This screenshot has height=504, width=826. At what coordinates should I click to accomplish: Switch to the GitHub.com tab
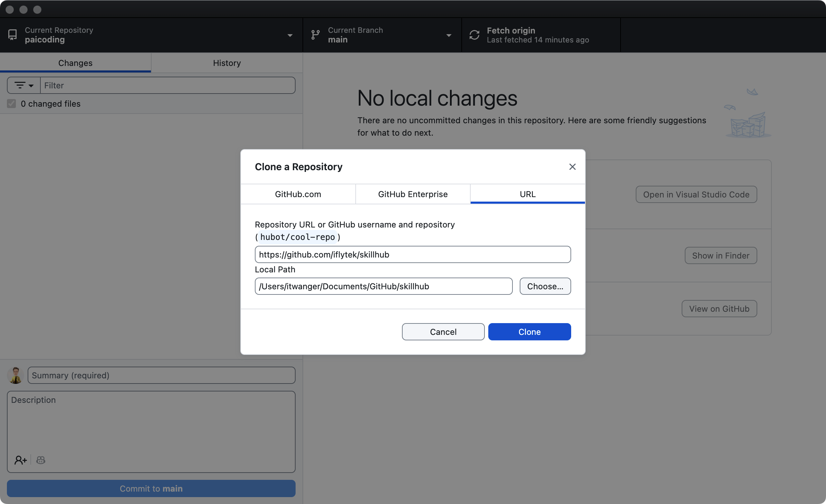click(298, 194)
